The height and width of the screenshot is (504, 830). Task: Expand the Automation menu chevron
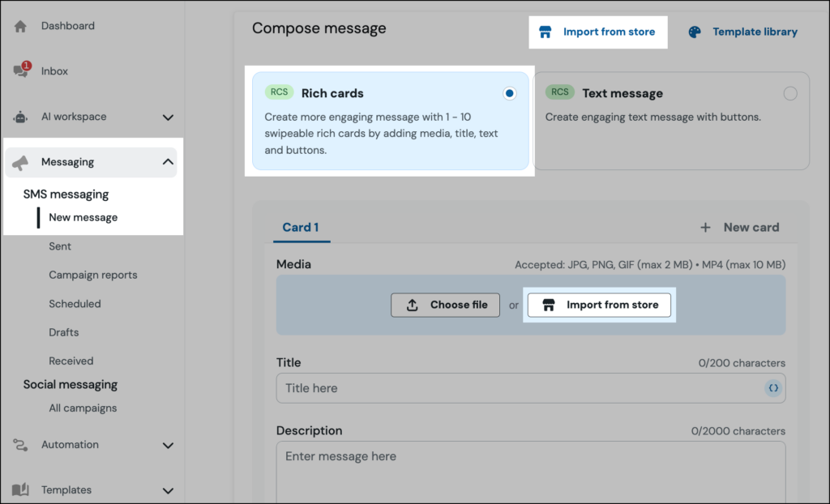click(x=168, y=445)
